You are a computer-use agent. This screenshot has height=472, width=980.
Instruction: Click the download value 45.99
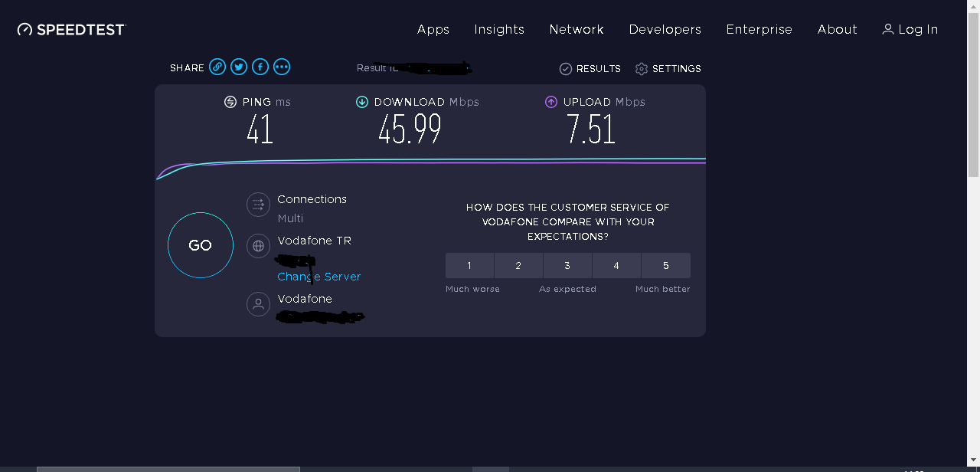click(x=410, y=129)
